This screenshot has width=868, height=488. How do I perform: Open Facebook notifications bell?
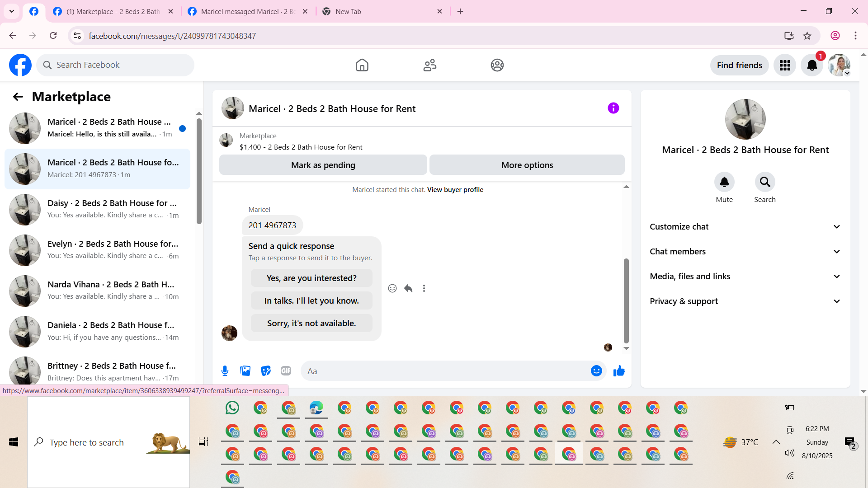[x=812, y=66]
